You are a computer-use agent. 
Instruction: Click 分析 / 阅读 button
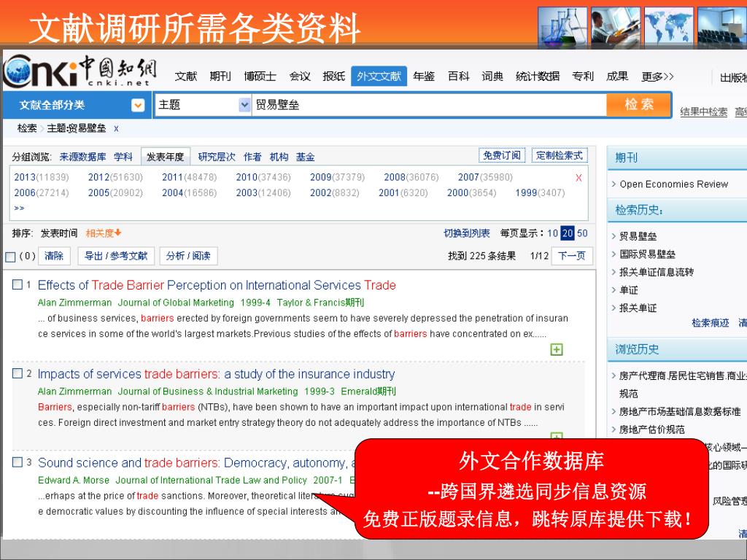click(x=188, y=256)
